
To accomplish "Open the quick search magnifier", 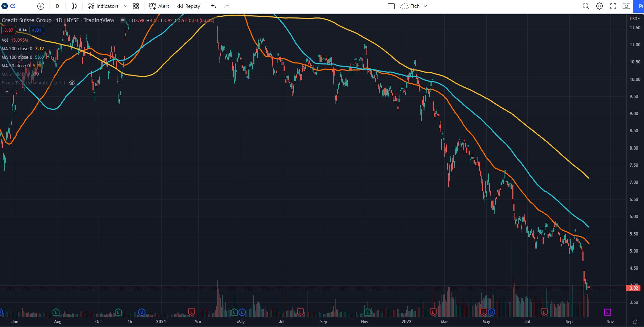I will [586, 6].
